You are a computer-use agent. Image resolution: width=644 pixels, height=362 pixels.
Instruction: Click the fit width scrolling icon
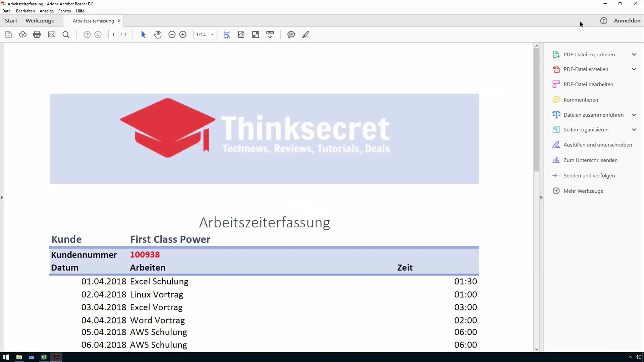coord(227,35)
